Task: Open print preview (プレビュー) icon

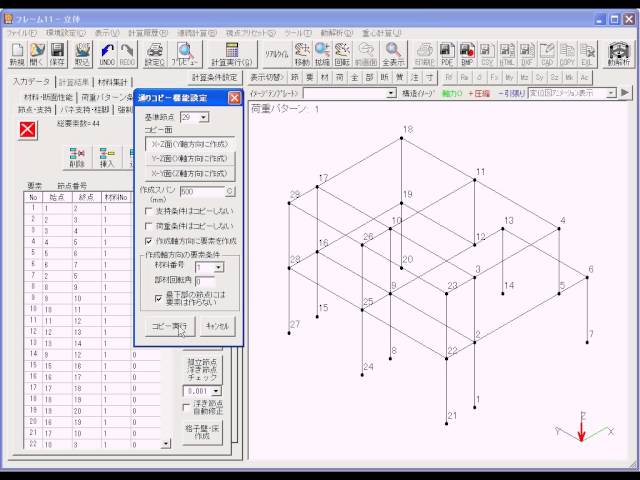Action: point(184,54)
